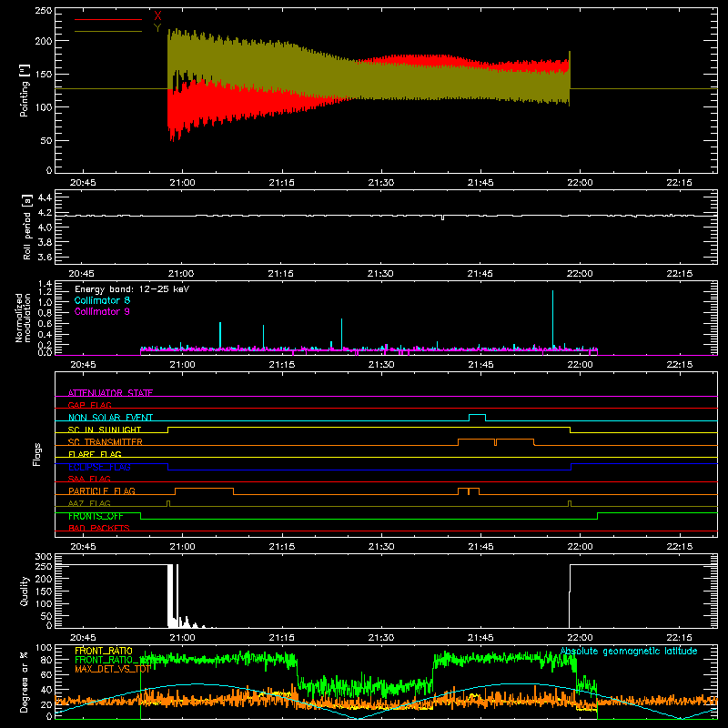Click the FLARE_FLAG label

pyautogui.click(x=95, y=454)
